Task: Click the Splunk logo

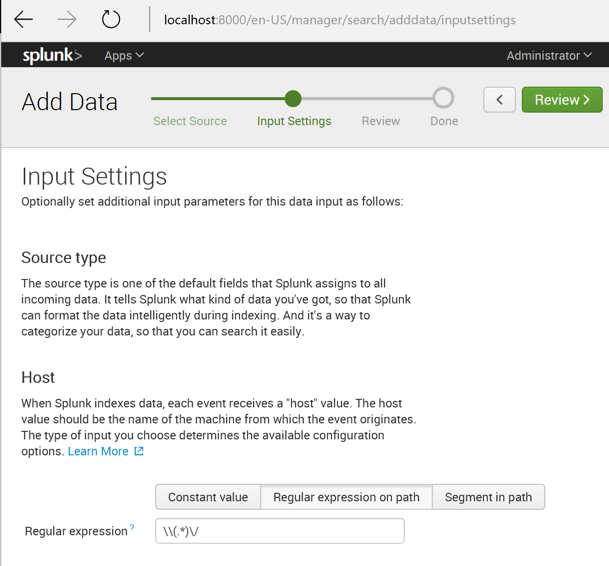Action: point(52,55)
